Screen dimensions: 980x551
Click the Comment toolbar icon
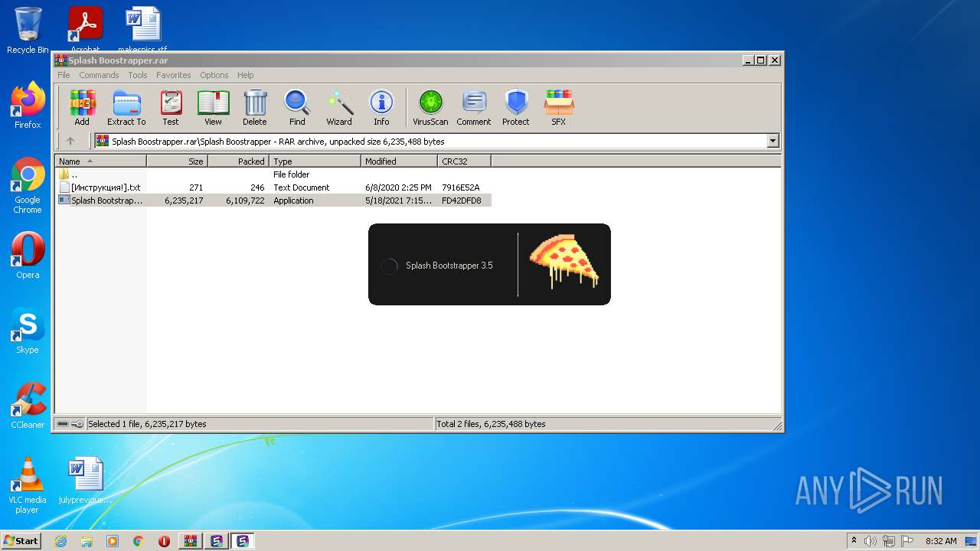[474, 108]
